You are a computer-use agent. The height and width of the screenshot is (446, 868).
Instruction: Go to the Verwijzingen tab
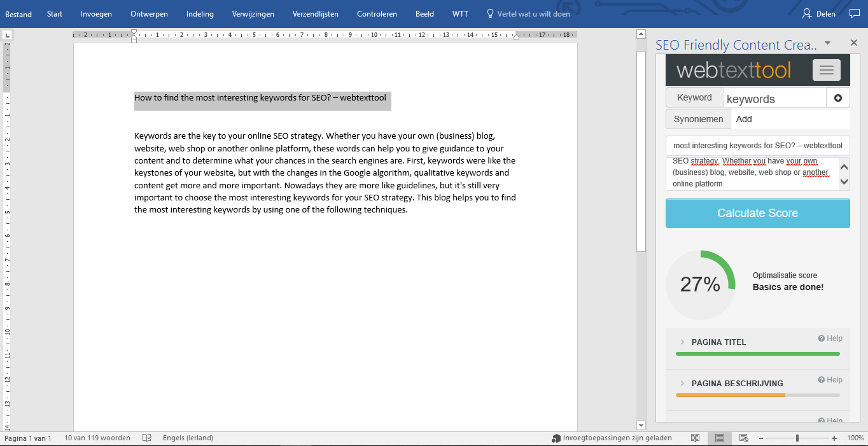[x=253, y=14]
